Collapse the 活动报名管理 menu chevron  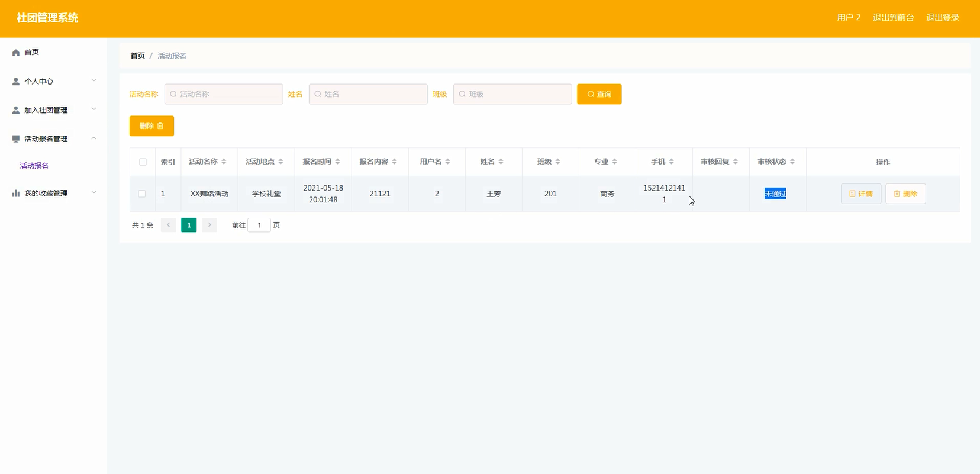pos(94,138)
